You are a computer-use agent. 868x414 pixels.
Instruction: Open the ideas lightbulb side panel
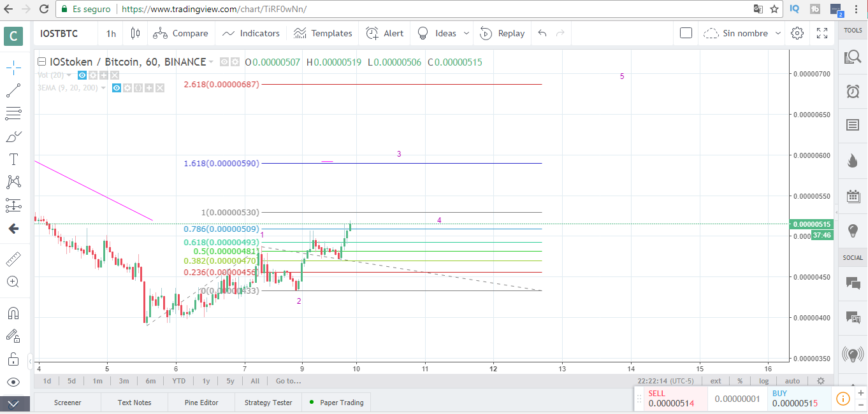coord(853,230)
